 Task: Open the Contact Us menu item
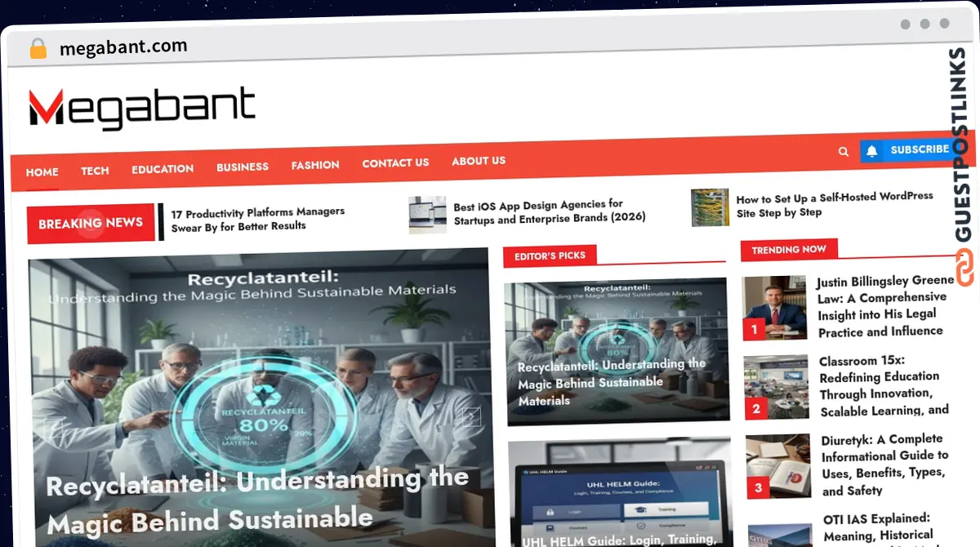coord(395,163)
